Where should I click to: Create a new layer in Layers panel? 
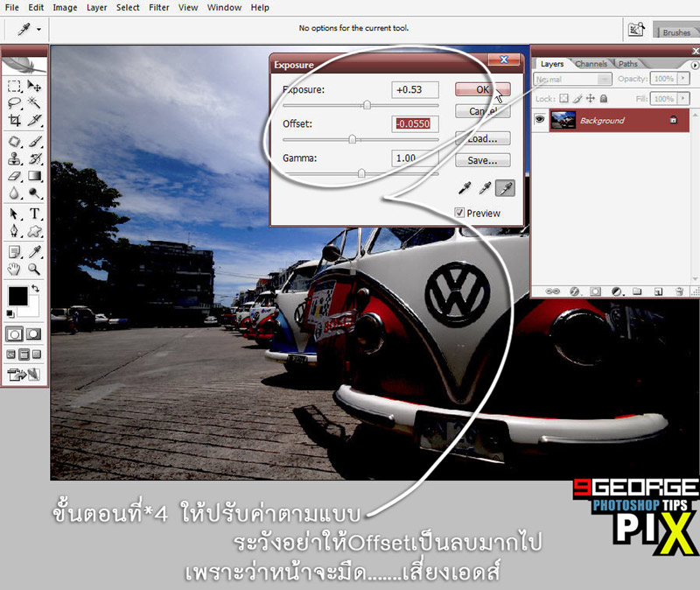pos(658,291)
